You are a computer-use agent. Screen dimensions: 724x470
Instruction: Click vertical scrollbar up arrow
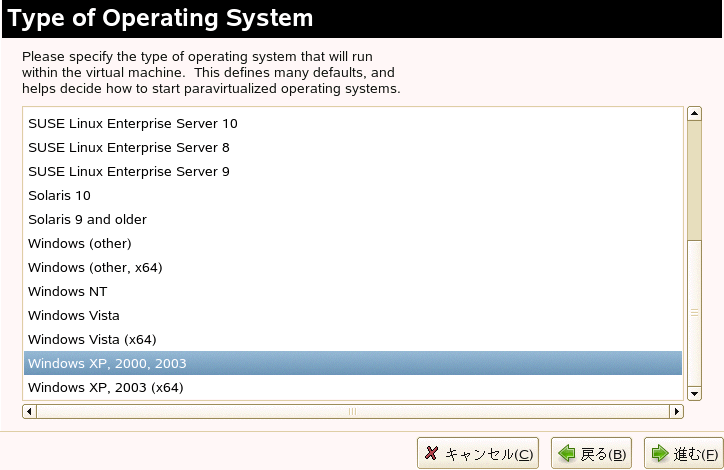point(694,114)
